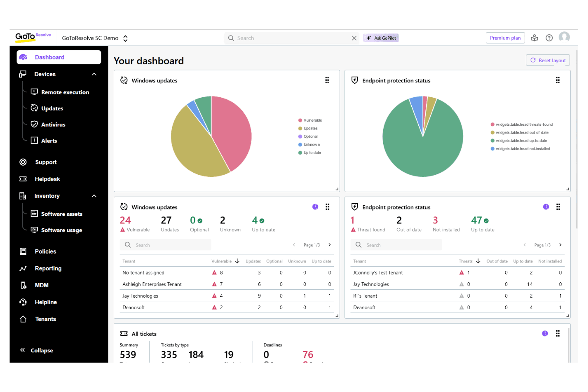
Task: Open drag handle of Windows updates table widget
Action: [x=327, y=207]
